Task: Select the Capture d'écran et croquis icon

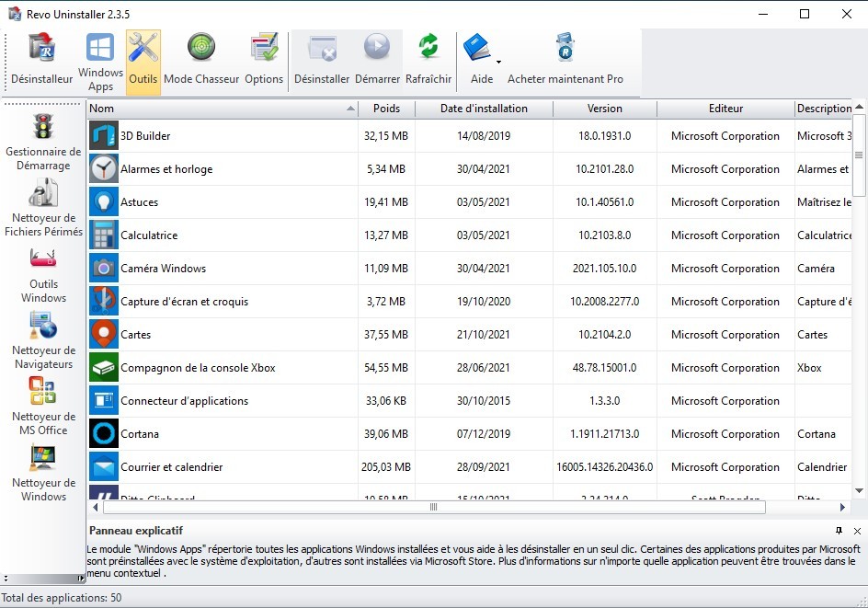Action: click(x=104, y=301)
